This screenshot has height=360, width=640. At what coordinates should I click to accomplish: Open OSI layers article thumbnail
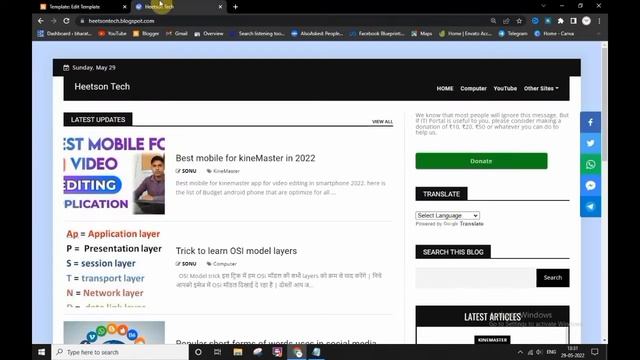pos(114,267)
